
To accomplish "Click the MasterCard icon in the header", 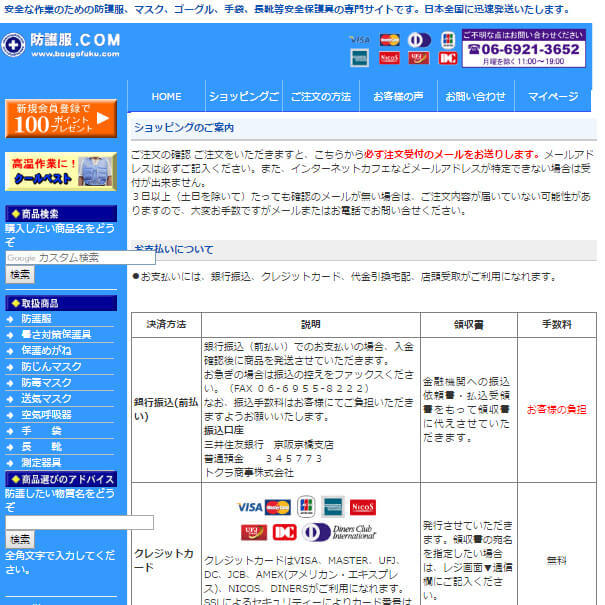I will pyautogui.click(x=389, y=40).
